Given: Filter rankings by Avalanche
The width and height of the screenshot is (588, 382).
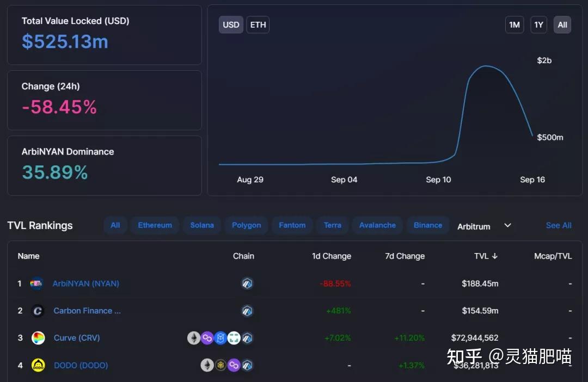Looking at the screenshot, I should (x=378, y=225).
